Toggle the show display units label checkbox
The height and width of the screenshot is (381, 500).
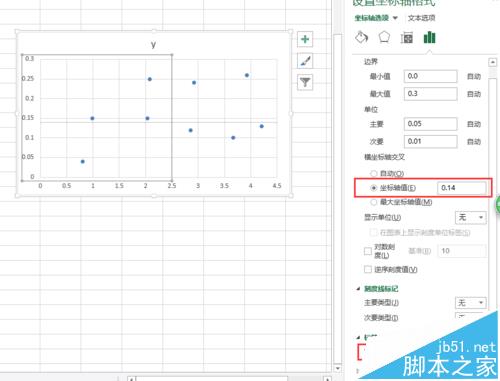374,232
